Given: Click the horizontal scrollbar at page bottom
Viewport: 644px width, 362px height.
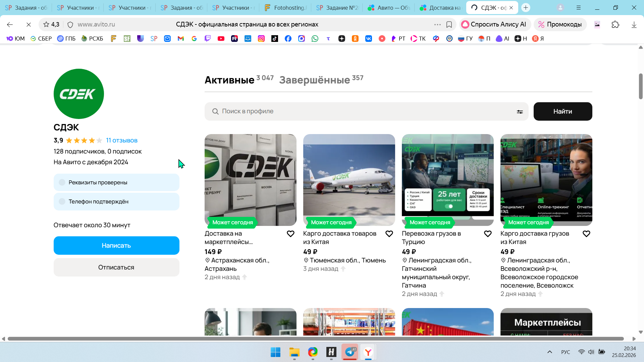Looking at the screenshot, I should pyautogui.click(x=315, y=339).
